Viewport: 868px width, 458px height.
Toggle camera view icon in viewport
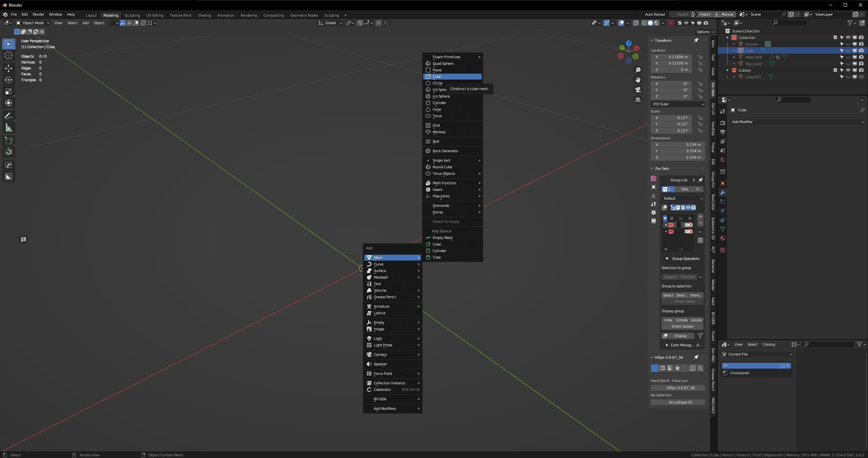pos(638,90)
